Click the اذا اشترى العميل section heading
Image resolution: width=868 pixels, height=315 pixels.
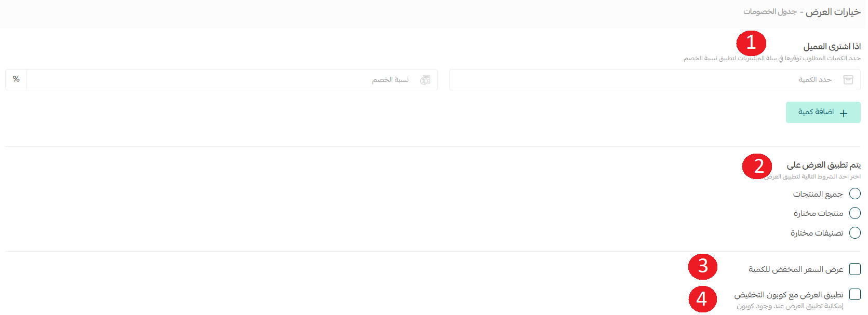point(832,47)
